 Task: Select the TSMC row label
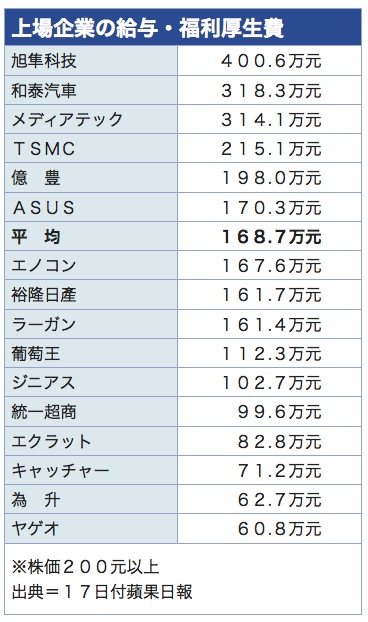tap(91, 149)
